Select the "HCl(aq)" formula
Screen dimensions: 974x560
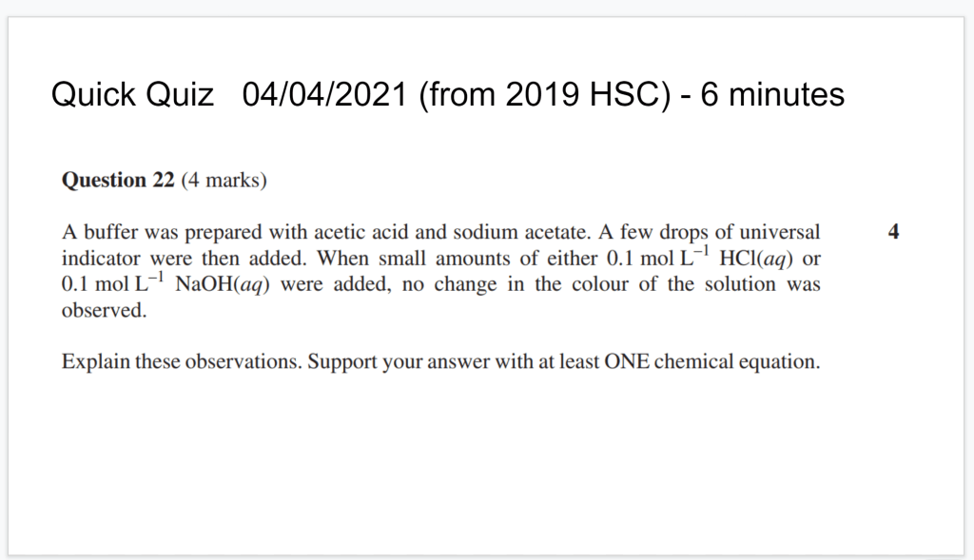pos(757,259)
